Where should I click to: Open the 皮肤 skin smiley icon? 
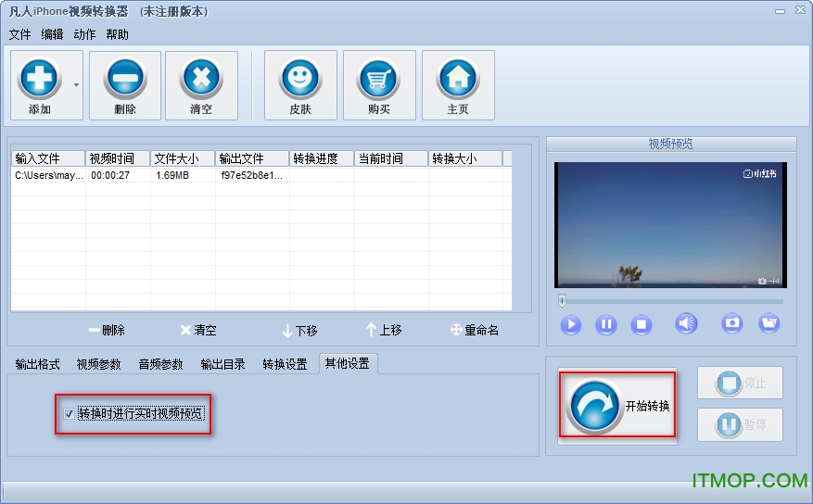click(x=300, y=79)
